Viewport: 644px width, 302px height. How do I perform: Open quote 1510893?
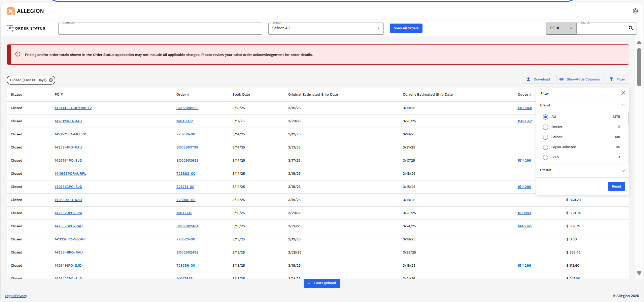click(x=524, y=213)
